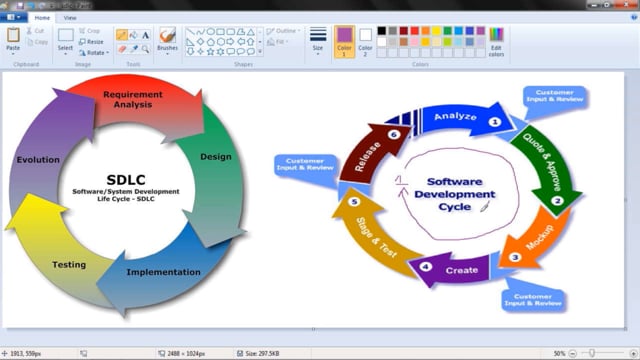Choose the Five-point star shape

[211, 51]
